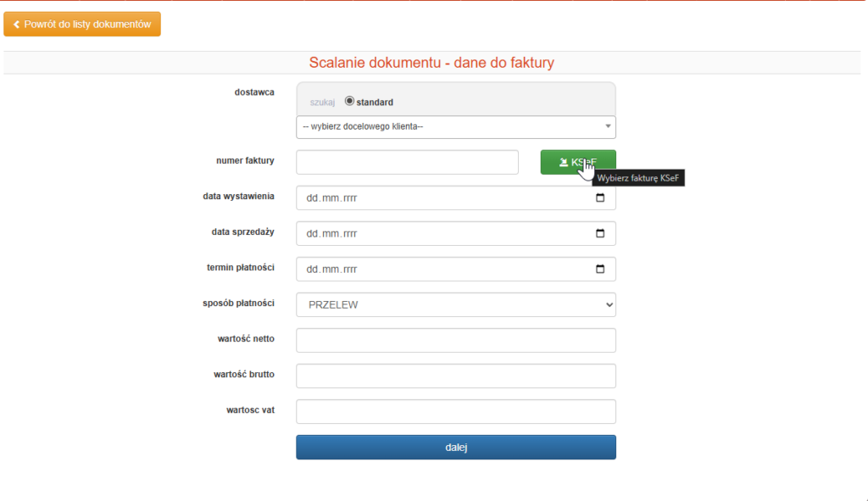868x501 pixels.
Task: Click into the wartość netto field
Action: pos(455,341)
